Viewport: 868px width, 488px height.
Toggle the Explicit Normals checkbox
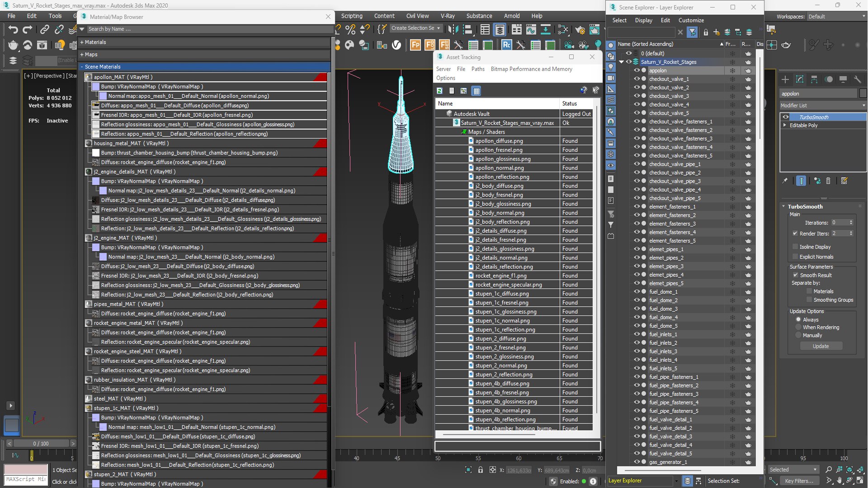pos(795,257)
